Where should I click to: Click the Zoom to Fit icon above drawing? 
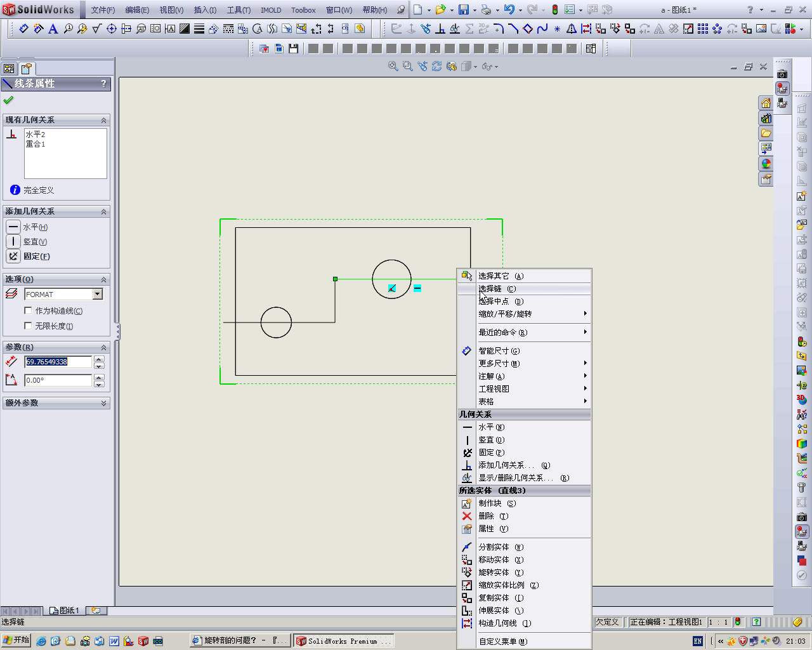[x=393, y=66]
